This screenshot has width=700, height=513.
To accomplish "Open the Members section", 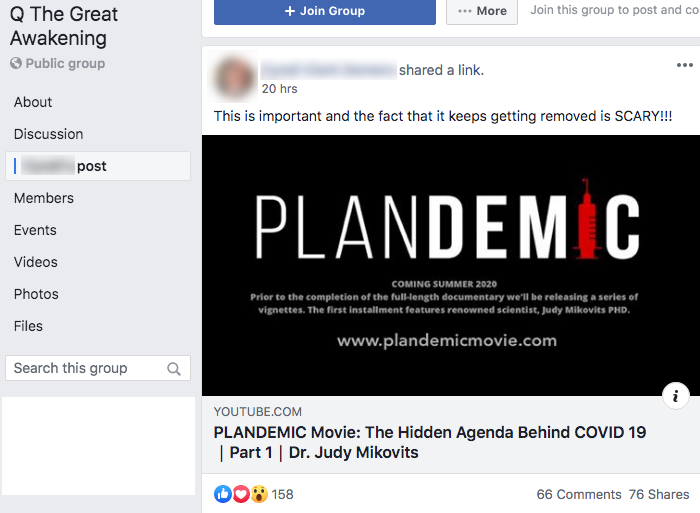I will point(44,198).
